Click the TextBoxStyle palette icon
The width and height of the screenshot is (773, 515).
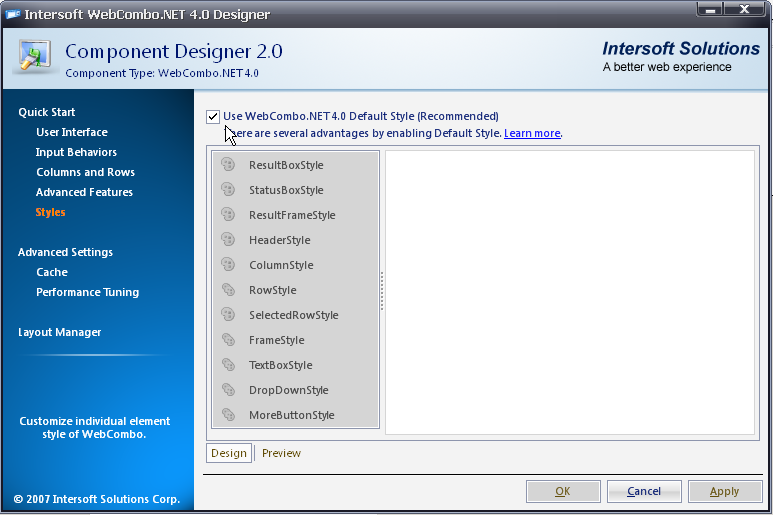[228, 365]
